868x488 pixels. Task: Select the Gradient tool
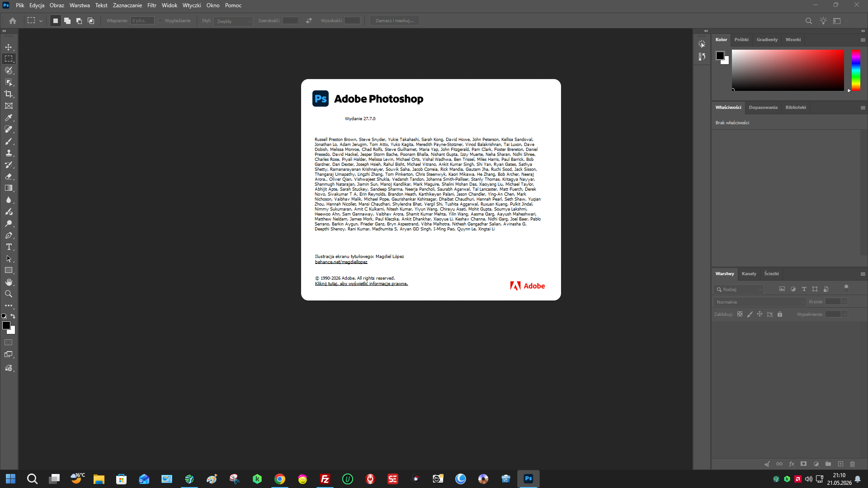tap(9, 188)
